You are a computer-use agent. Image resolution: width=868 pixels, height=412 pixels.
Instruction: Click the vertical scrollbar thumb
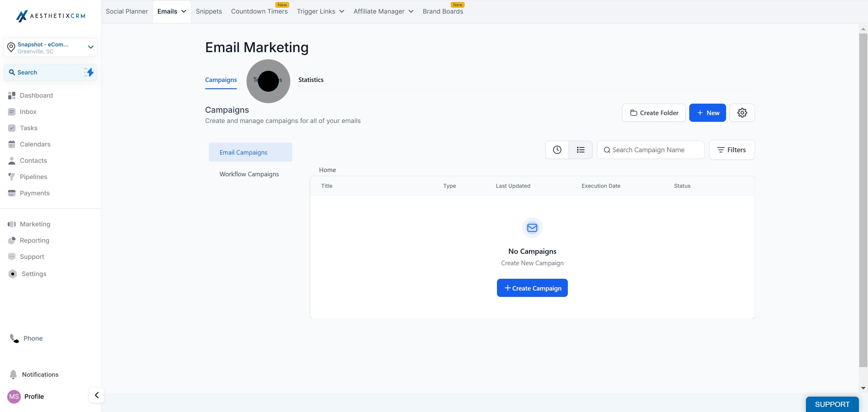coord(863,200)
